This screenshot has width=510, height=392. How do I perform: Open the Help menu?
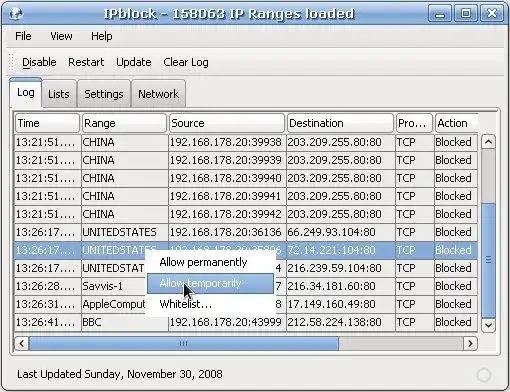click(102, 36)
